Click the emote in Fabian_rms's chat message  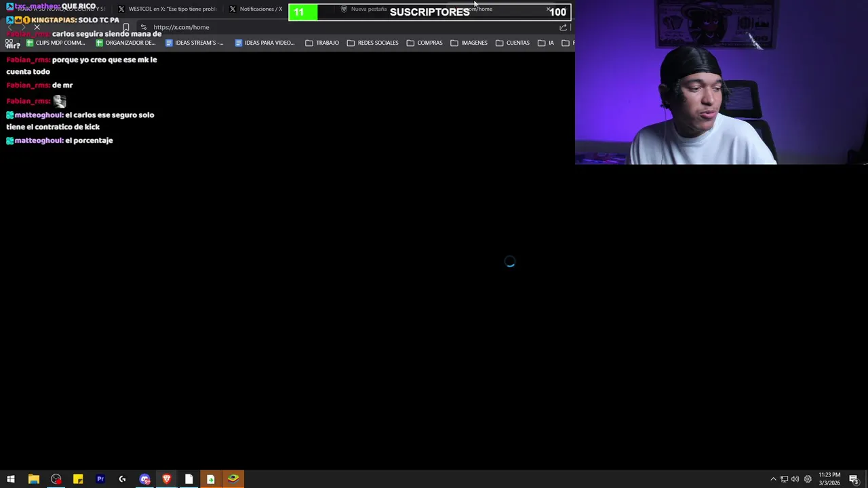(60, 101)
